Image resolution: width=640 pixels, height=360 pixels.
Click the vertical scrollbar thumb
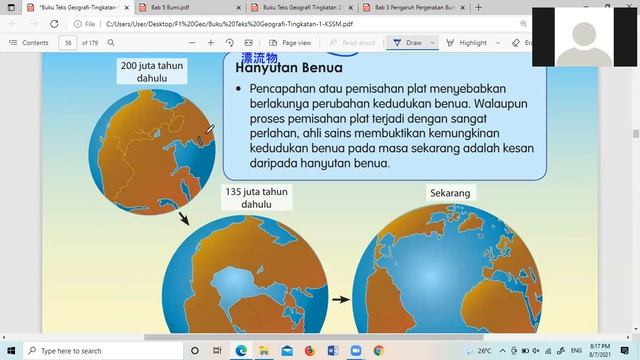[636, 133]
